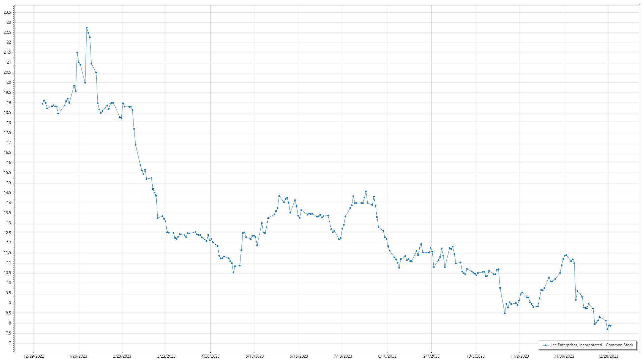
Task: Click the 6/15/2023 x-axis date label
Action: (299, 356)
